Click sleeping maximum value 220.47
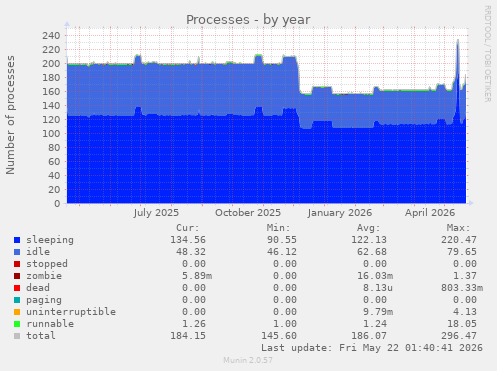This screenshot has height=371, width=497. pyautogui.click(x=459, y=240)
